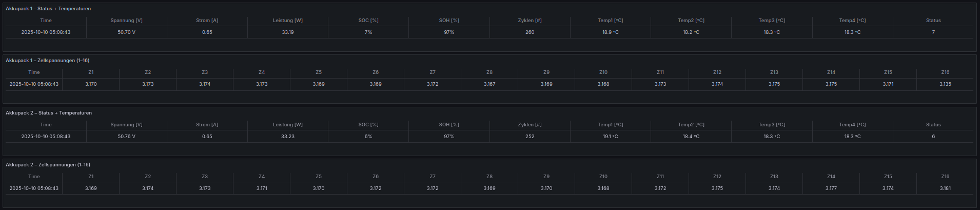Sort Akkupack 1 cell voltages by Z16 column
The image size is (980, 210).
[x=945, y=72]
